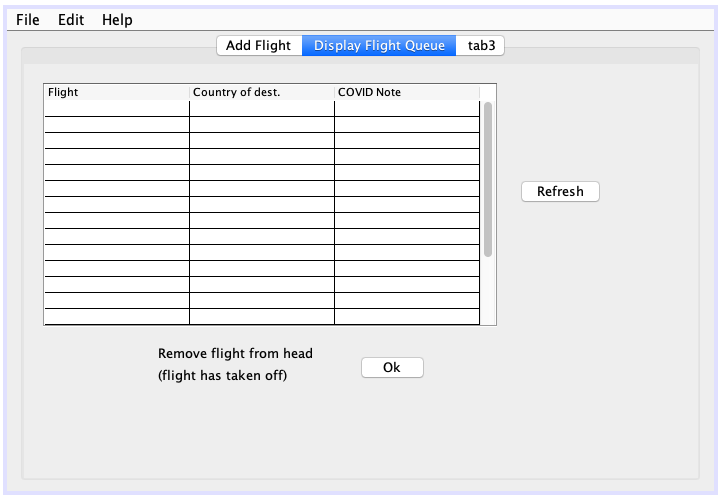Viewport: 724px width, 498px height.
Task: Go to the tab3 tab
Action: 481,45
